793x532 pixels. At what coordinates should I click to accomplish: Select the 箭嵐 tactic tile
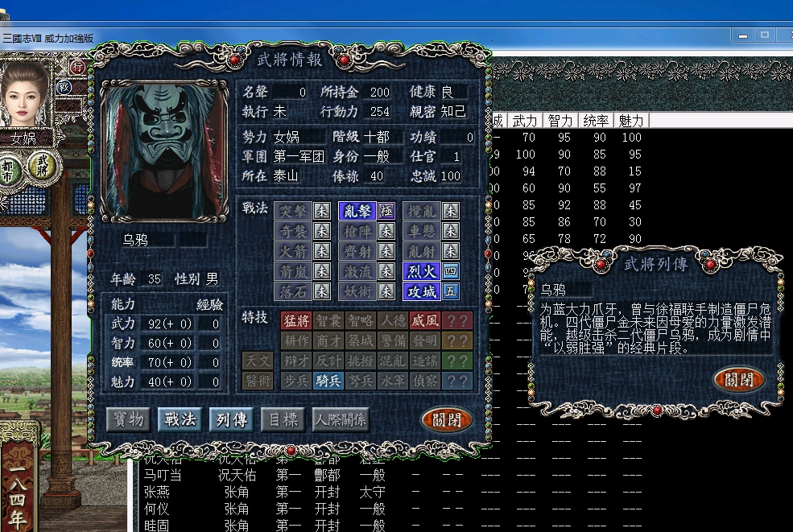293,271
